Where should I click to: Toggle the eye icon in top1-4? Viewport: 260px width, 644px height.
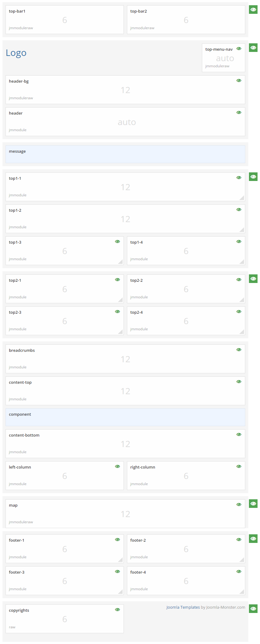pos(239,241)
